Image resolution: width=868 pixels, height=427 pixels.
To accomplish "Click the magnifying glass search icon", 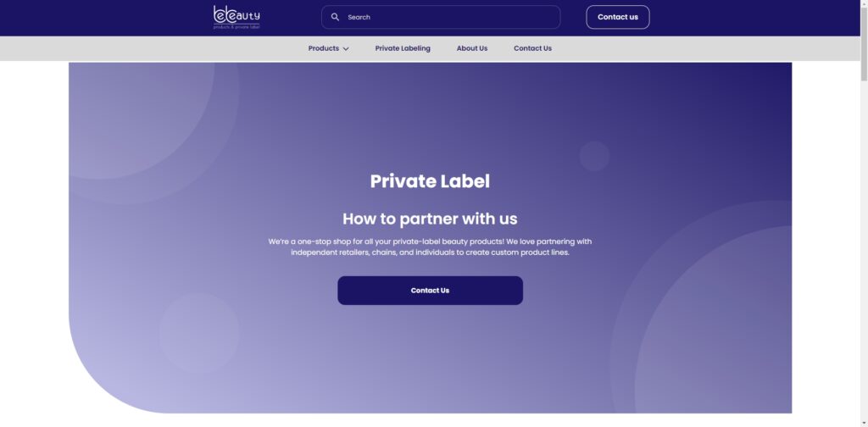I will pos(335,17).
